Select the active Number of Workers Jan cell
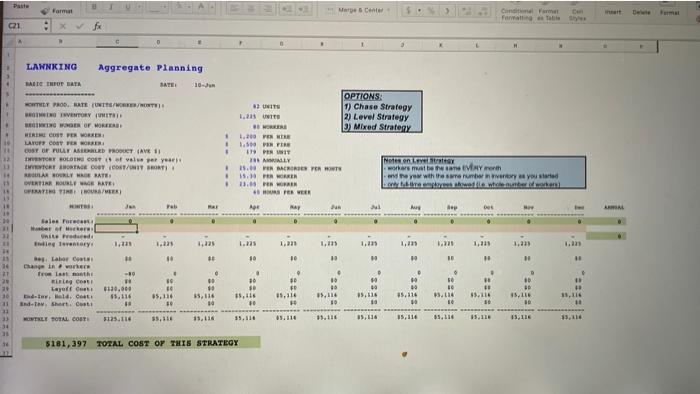 (116, 228)
